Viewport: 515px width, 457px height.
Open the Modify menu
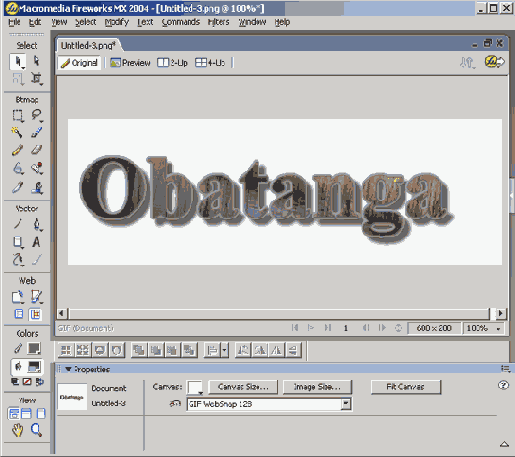tap(117, 22)
